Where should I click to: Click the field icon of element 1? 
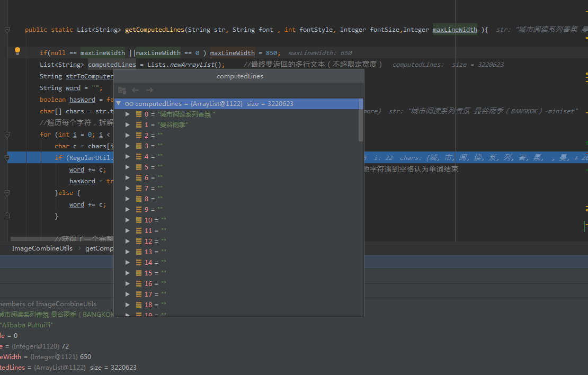139,125
